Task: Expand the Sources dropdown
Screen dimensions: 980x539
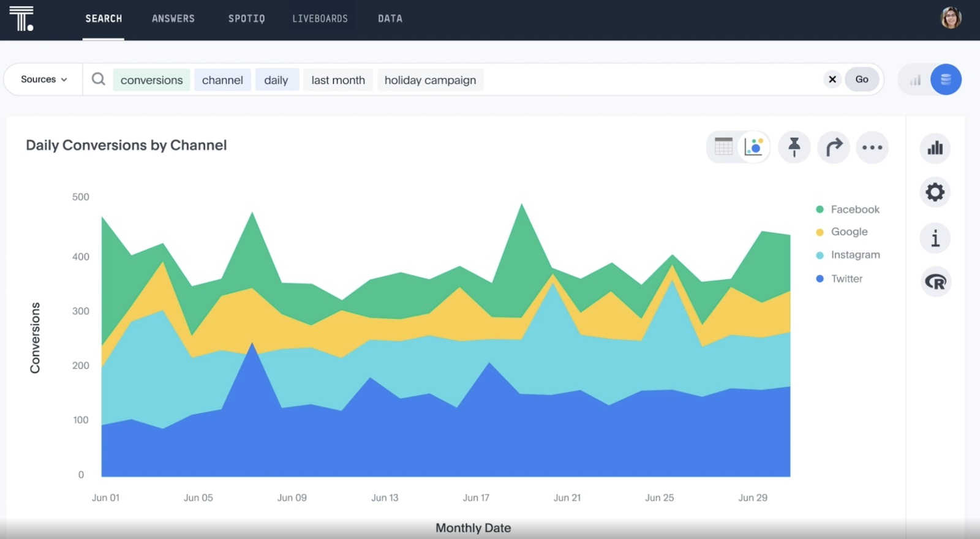Action: click(x=43, y=79)
